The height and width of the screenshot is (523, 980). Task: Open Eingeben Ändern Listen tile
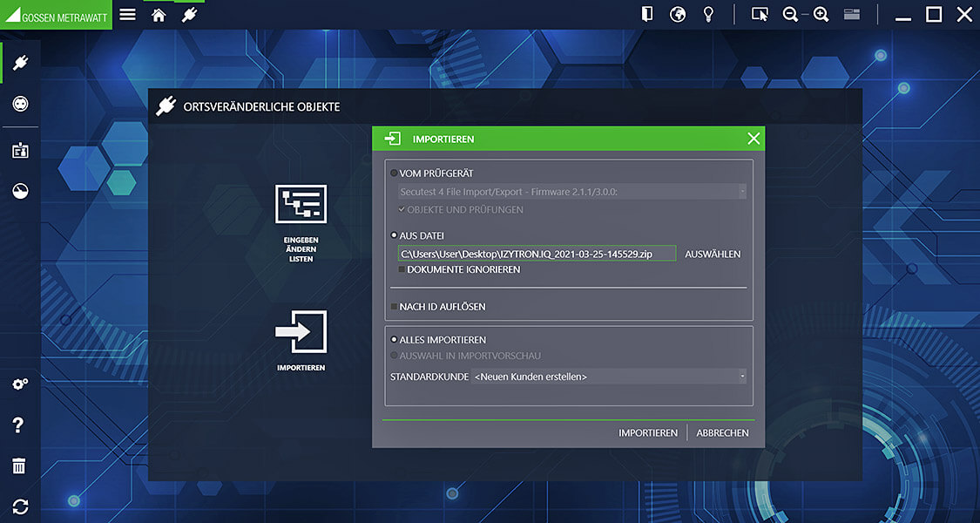point(301,223)
